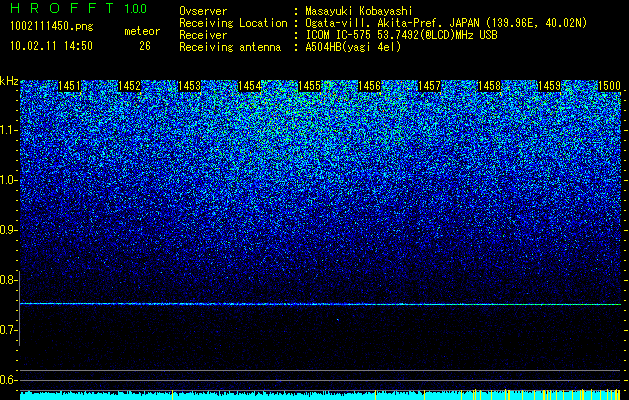Click the meteor label
The height and width of the screenshot is (400, 629).
point(142,31)
